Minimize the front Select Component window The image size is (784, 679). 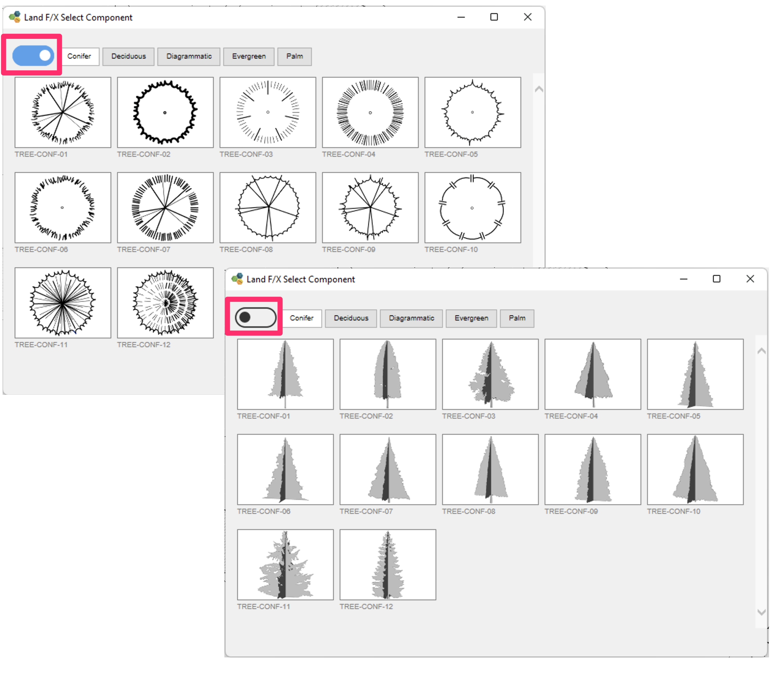684,279
